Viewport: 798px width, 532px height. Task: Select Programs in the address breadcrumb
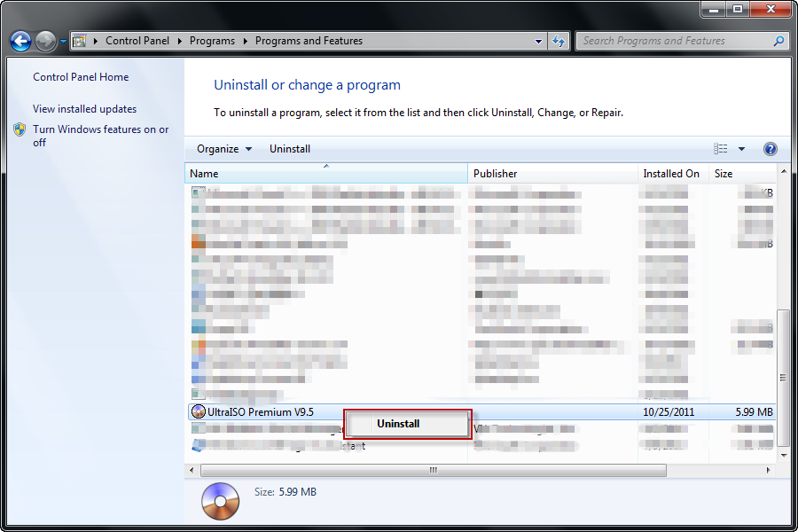pyautogui.click(x=212, y=41)
